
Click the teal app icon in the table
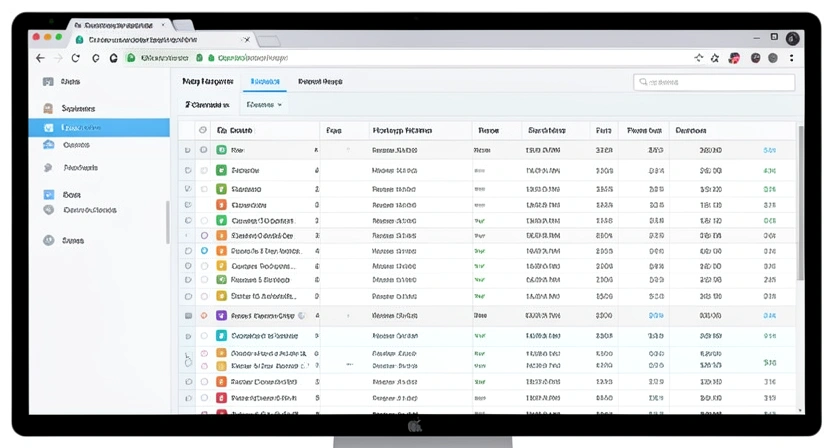tap(221, 335)
